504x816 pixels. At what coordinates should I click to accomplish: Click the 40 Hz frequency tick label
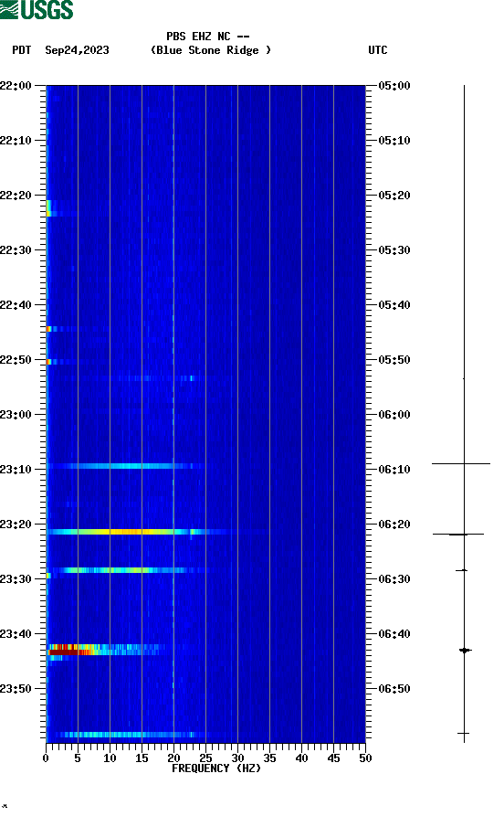point(301,758)
